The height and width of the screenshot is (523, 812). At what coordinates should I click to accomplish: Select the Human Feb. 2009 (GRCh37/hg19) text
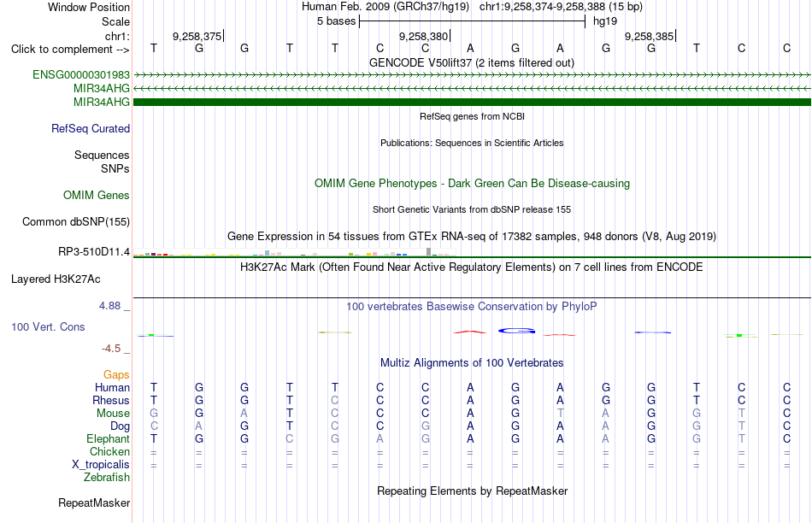click(x=385, y=7)
